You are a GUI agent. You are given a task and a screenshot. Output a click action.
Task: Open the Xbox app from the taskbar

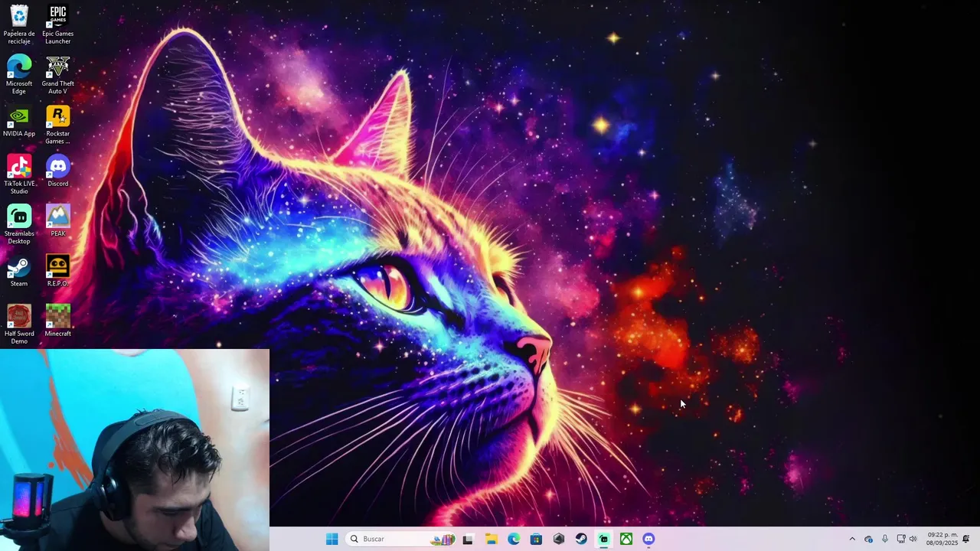tap(626, 539)
